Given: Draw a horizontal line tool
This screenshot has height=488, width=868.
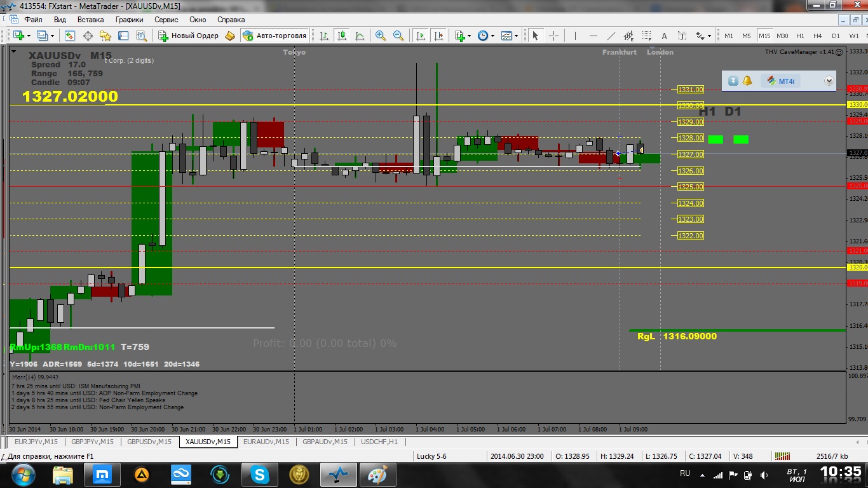Looking at the screenshot, I should [593, 36].
